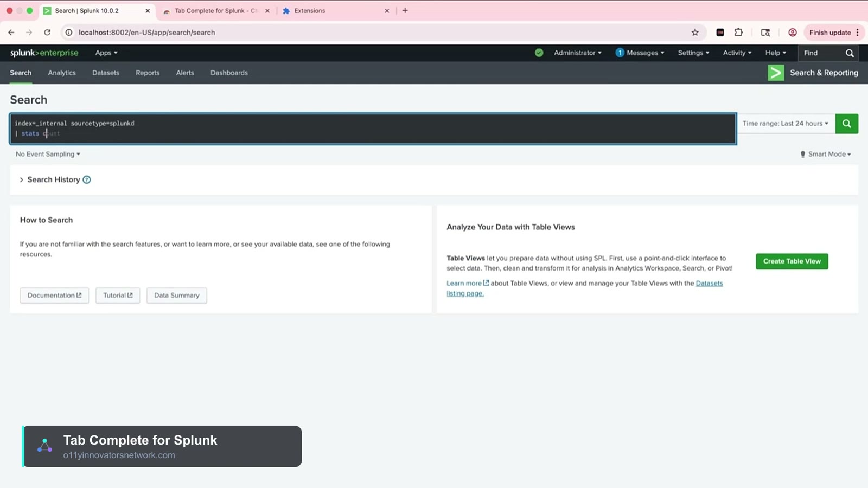Open Chrome profile avatar icon
Screen dimensions: 868x488
792,33
